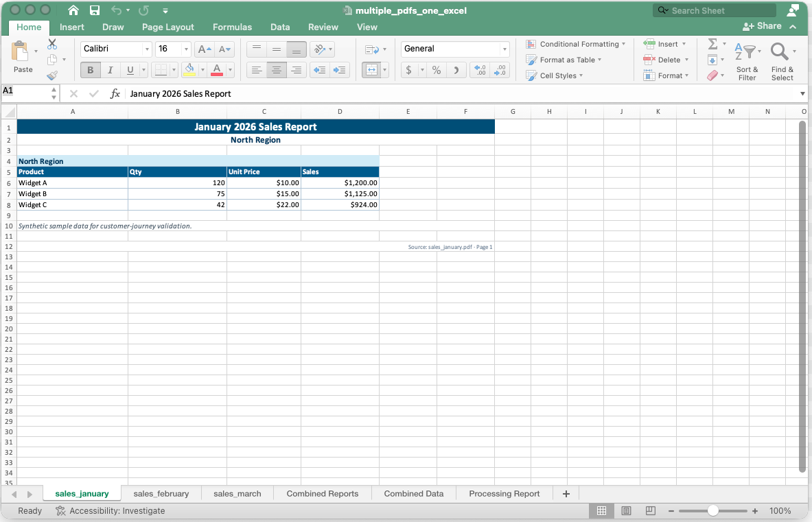Viewport: 812px width, 522px height.
Task: Collapse the ribbon with the chevron
Action: 793,26
